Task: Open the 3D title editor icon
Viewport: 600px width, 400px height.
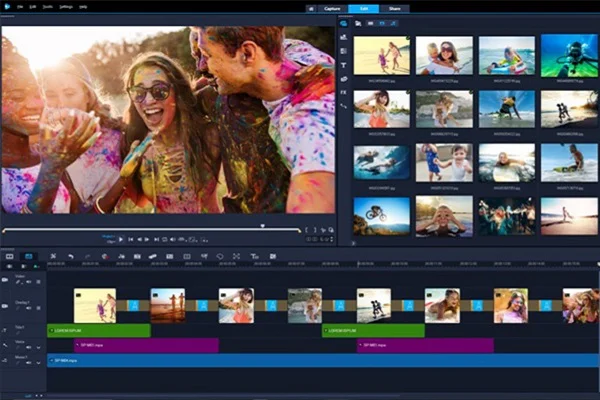Action: click(254, 256)
